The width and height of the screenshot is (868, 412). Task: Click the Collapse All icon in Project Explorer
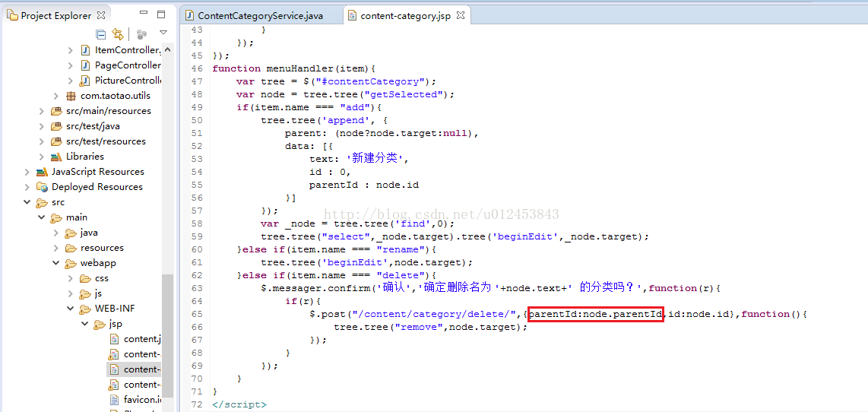pyautogui.click(x=101, y=34)
